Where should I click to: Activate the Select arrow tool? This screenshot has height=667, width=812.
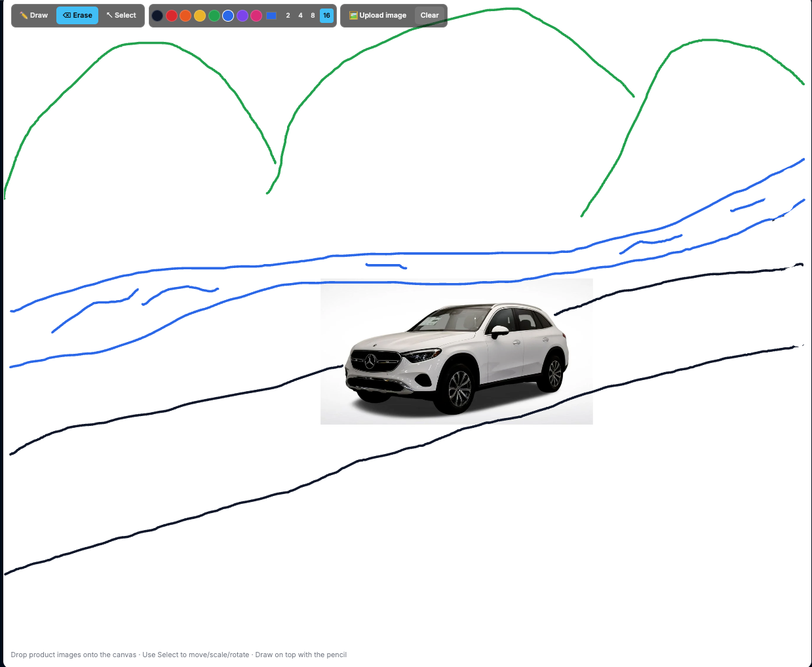121,15
